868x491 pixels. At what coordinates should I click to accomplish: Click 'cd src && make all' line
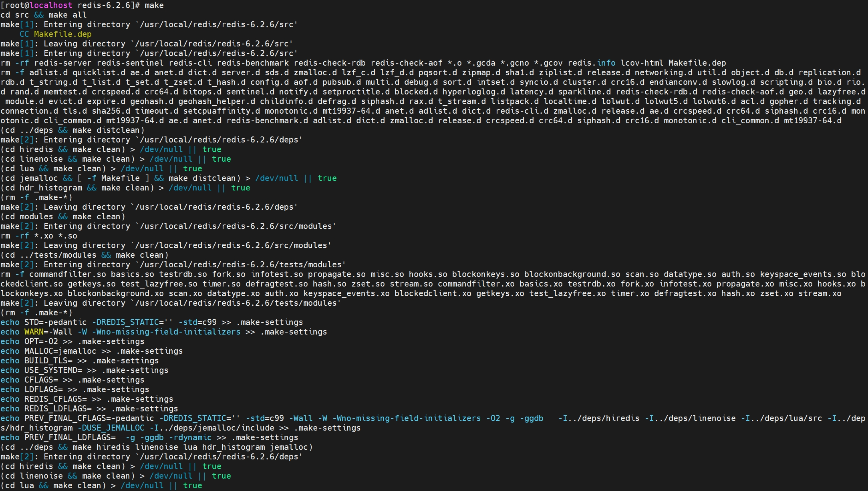click(44, 15)
